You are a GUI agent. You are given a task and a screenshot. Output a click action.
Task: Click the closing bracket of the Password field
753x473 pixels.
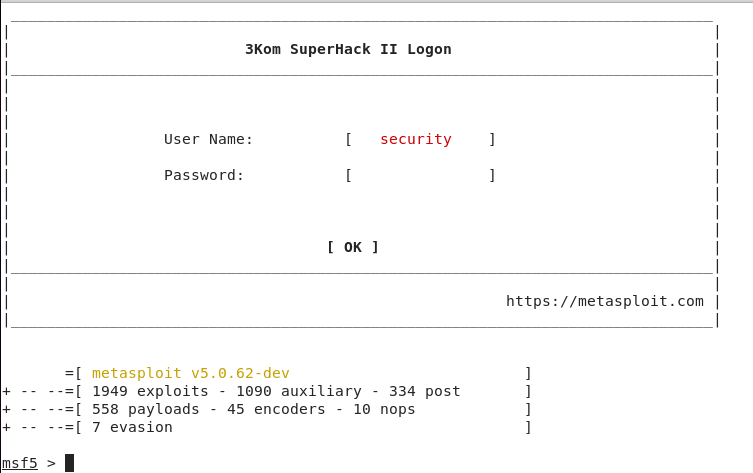pyautogui.click(x=492, y=175)
